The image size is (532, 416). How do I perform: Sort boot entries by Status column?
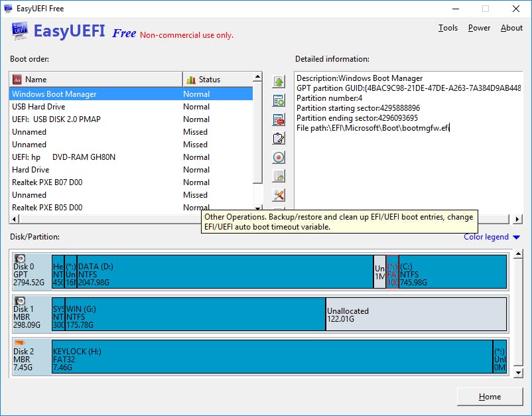click(x=218, y=80)
